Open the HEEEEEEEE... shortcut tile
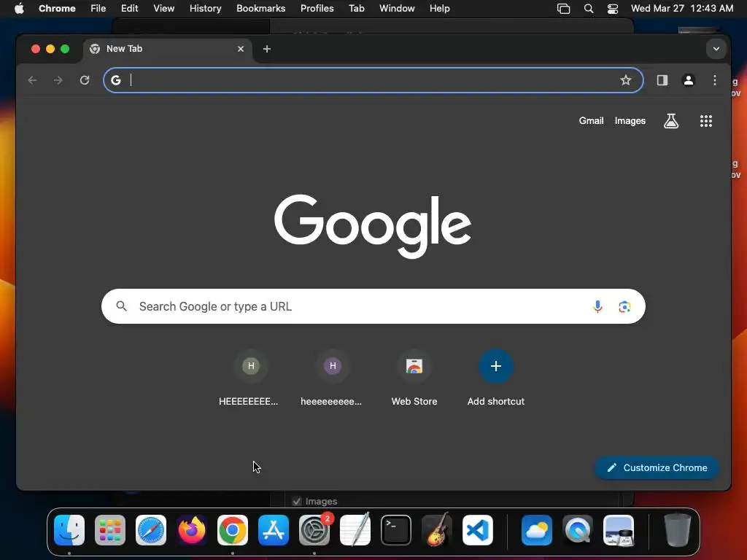 [250, 377]
